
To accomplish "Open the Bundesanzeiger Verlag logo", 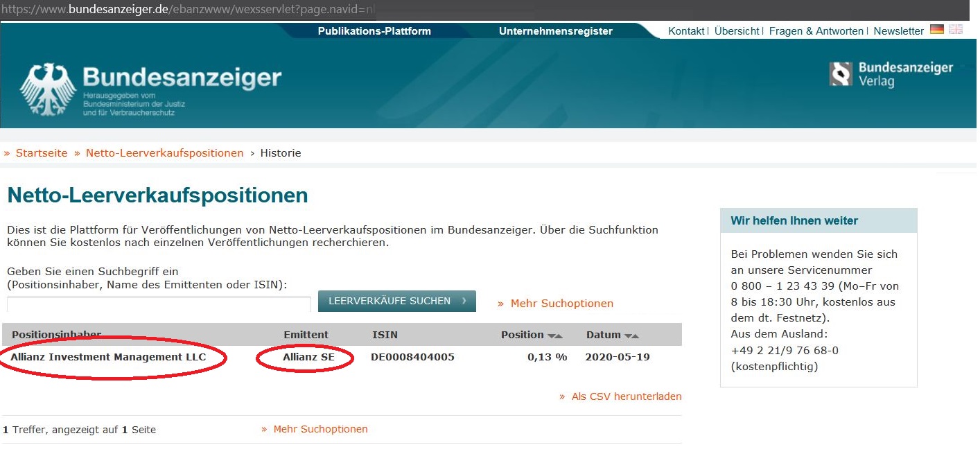I will point(891,72).
